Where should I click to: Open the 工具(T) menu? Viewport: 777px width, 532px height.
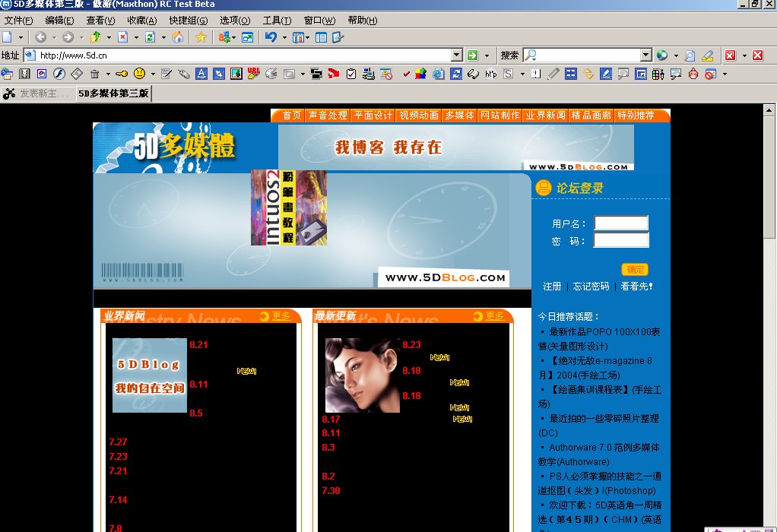tap(277, 21)
